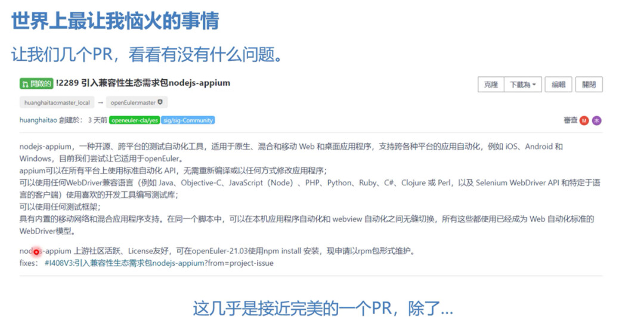Viewport: 644px width, 317px height.
Task: Click the bottom caption 这几乎是接近完美的一个PR
Action: (x=322, y=307)
